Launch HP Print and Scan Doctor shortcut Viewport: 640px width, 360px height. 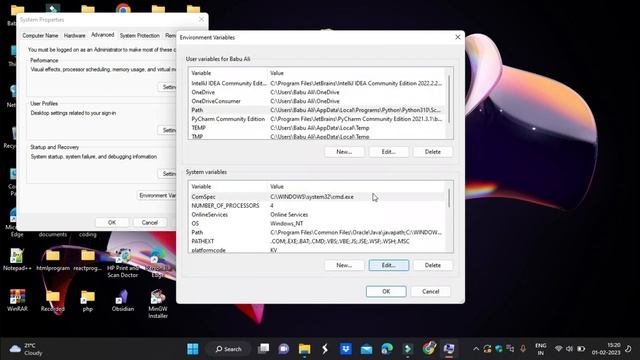tap(122, 262)
